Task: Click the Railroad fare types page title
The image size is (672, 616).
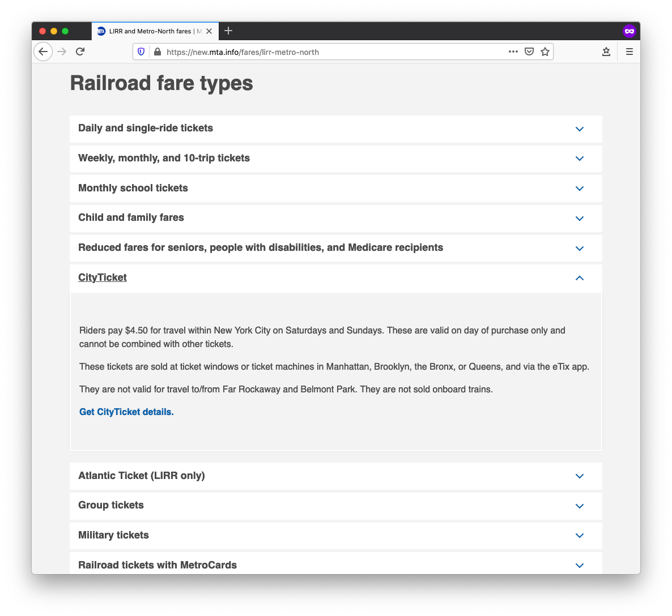Action: (x=161, y=83)
